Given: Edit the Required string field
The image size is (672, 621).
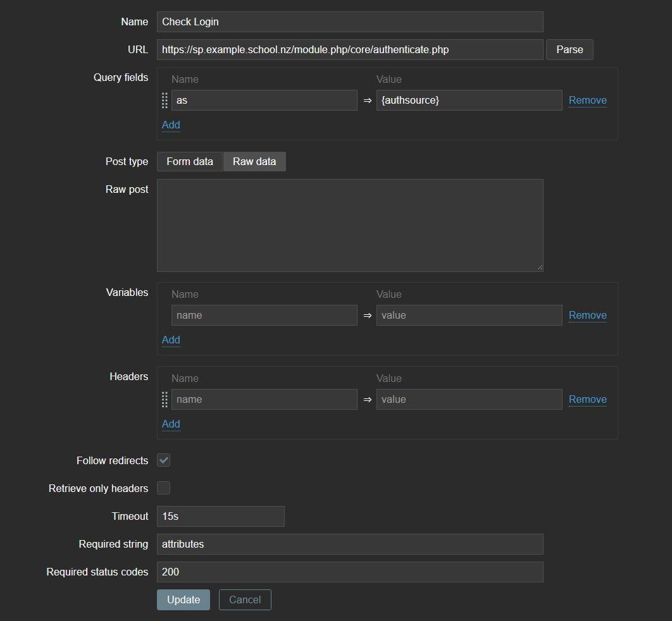Looking at the screenshot, I should coord(350,544).
